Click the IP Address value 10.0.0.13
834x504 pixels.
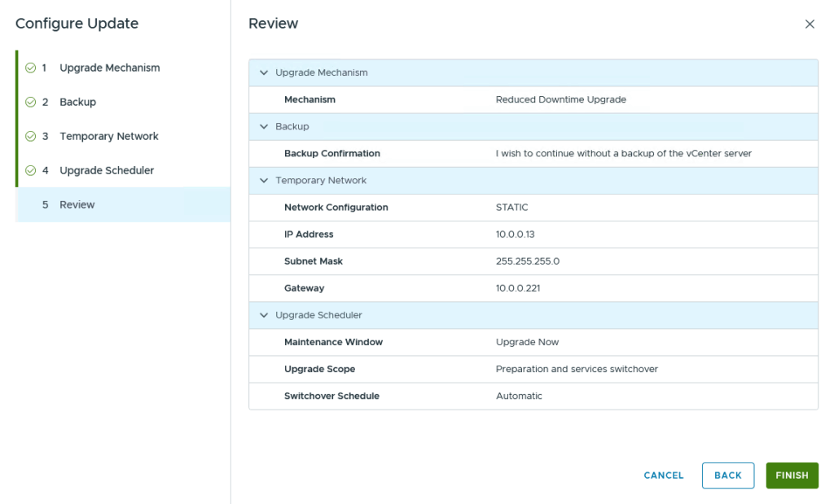[517, 234]
